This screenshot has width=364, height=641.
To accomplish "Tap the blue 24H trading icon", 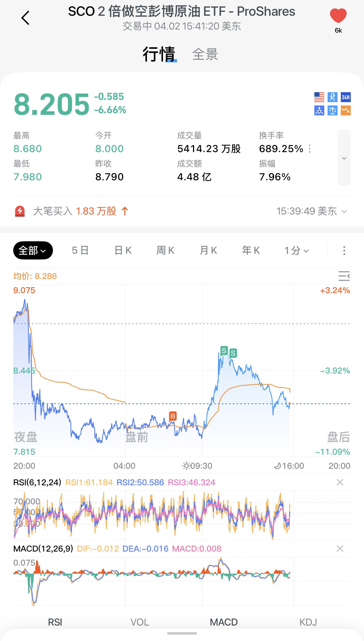I will (346, 97).
